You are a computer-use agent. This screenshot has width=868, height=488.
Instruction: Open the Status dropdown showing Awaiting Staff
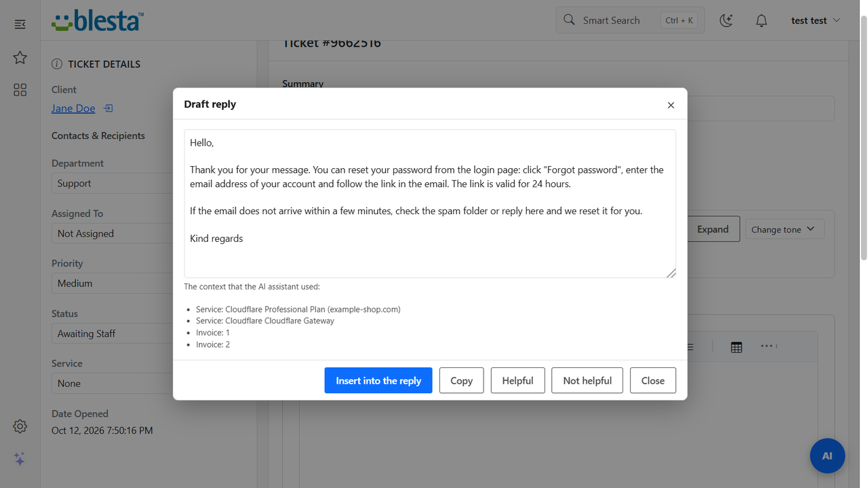113,333
